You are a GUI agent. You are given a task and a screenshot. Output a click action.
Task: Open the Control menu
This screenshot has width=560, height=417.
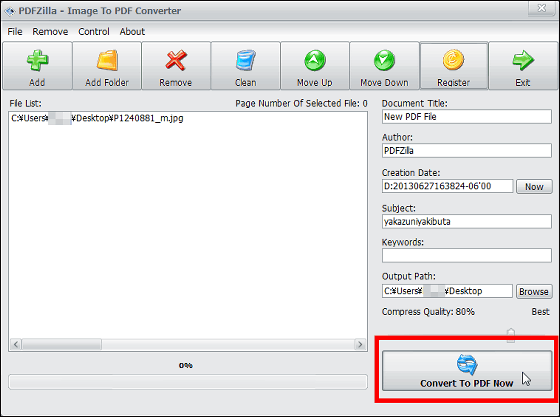[x=94, y=32]
